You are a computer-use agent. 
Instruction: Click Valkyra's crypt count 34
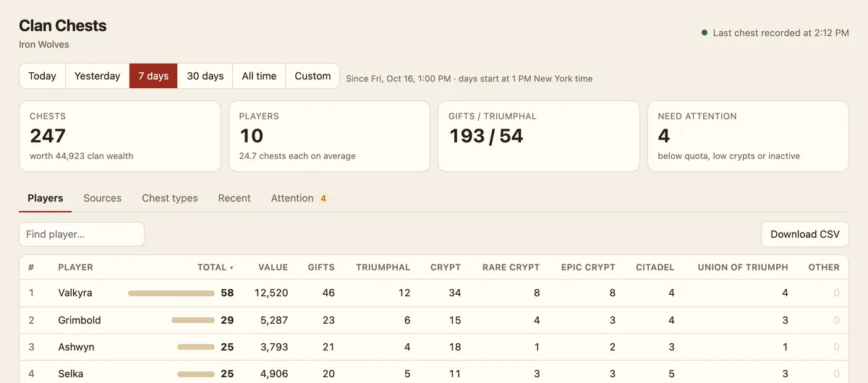[x=455, y=293]
